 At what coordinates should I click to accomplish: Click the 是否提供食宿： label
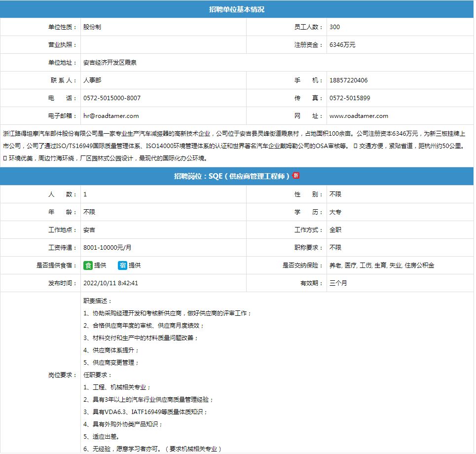tap(56, 265)
